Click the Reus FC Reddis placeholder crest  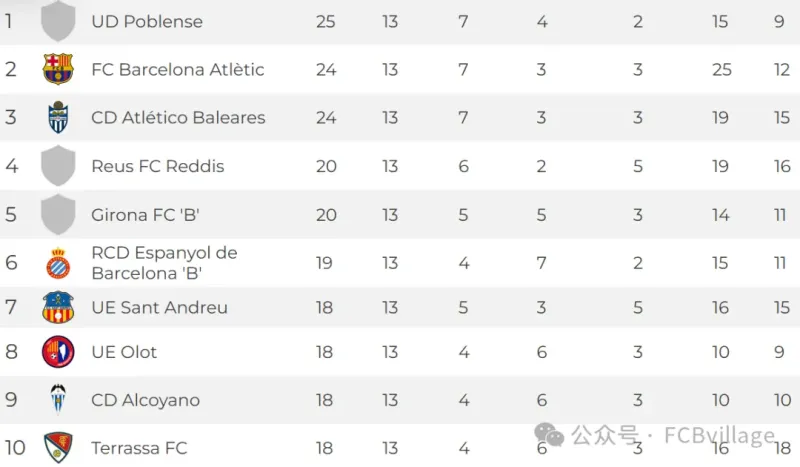pyautogui.click(x=58, y=166)
